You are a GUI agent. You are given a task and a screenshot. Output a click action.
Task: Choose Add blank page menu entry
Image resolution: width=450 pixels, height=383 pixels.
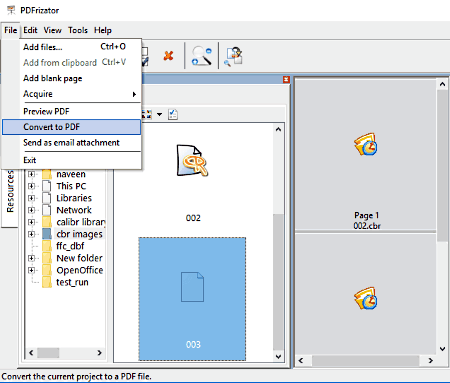[72, 78]
